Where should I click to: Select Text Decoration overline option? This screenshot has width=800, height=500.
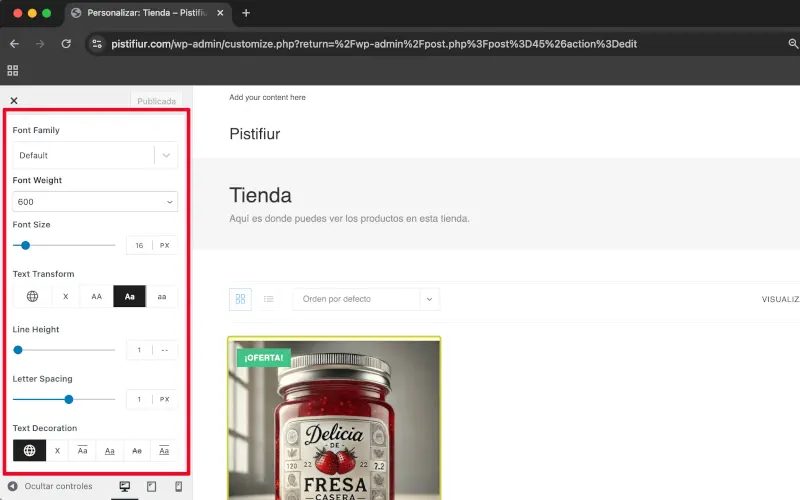pos(82,451)
